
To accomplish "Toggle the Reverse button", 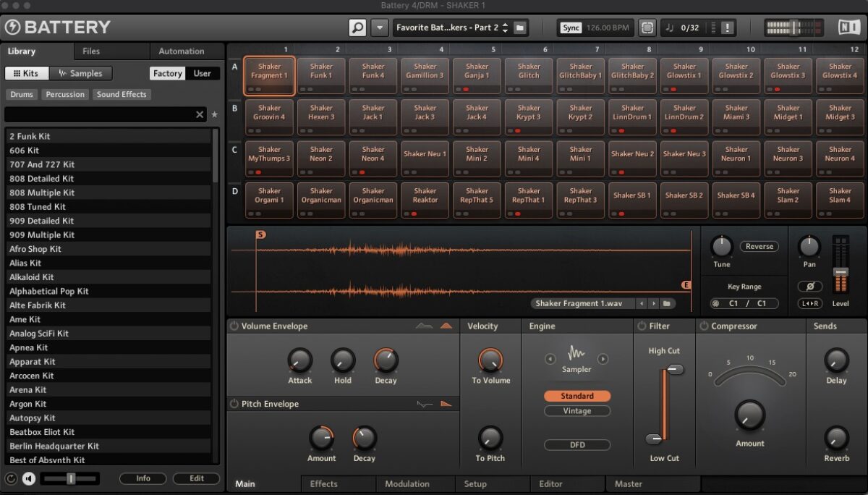I will point(759,247).
